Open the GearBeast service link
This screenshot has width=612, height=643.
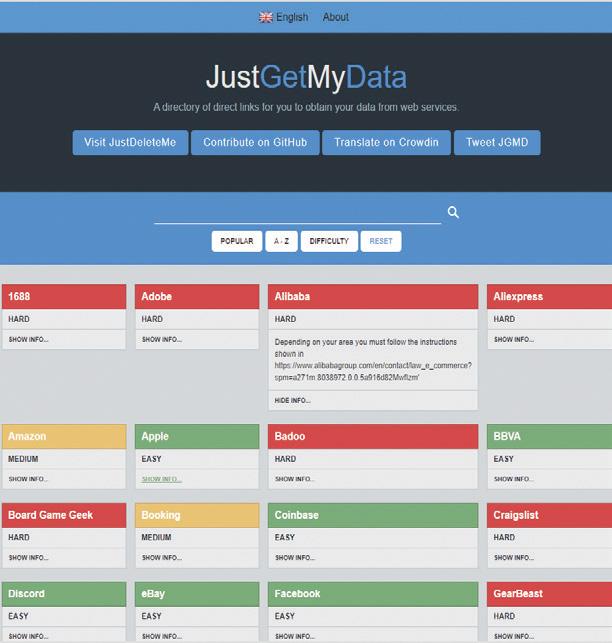[x=549, y=594]
